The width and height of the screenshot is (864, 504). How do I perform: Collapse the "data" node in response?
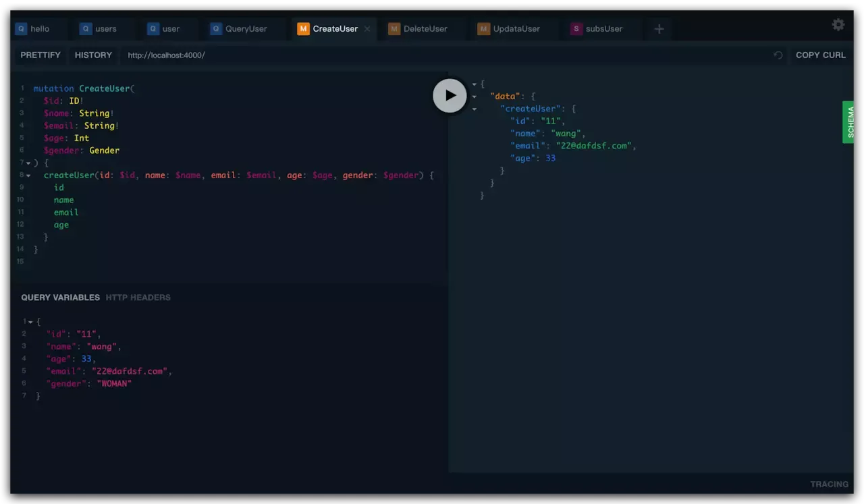coord(475,96)
